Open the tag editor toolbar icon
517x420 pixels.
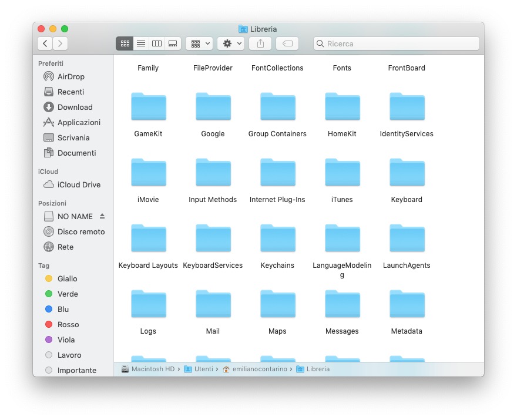[286, 43]
